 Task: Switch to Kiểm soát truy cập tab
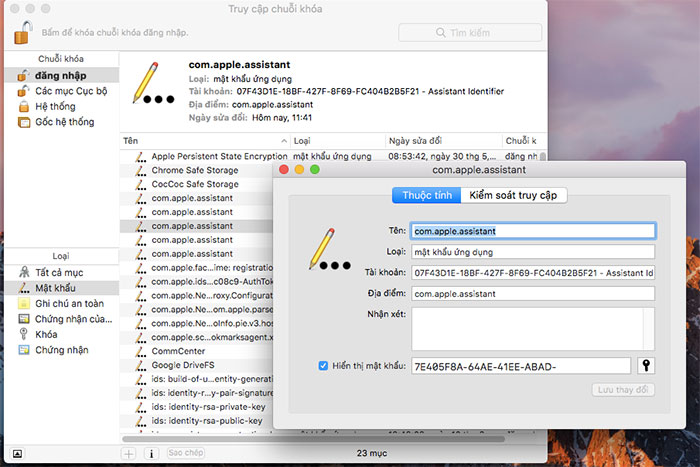point(513,195)
